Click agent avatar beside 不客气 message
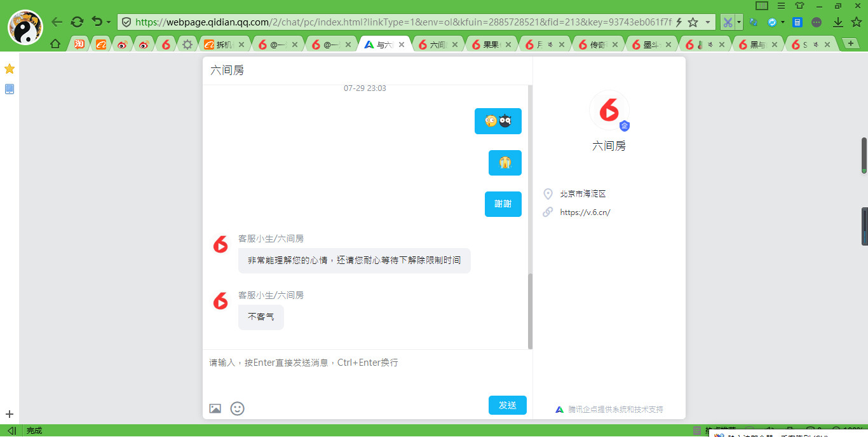This screenshot has height=437, width=868. (220, 301)
